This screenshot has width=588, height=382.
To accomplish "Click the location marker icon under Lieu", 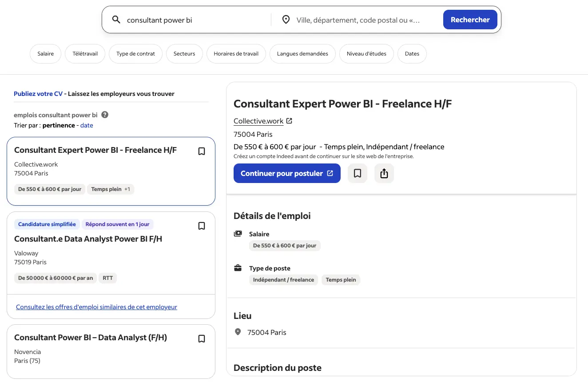I will click(238, 332).
